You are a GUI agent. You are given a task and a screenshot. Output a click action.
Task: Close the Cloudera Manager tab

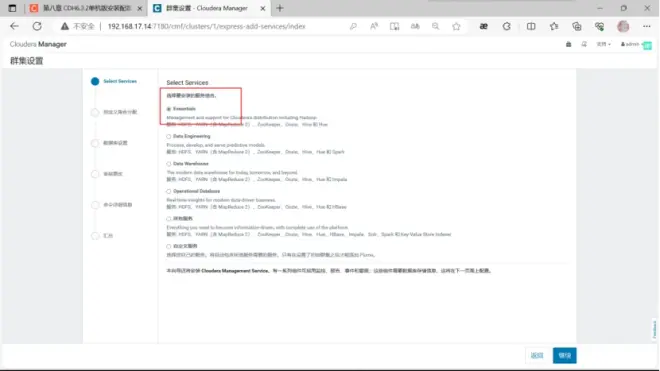click(263, 8)
